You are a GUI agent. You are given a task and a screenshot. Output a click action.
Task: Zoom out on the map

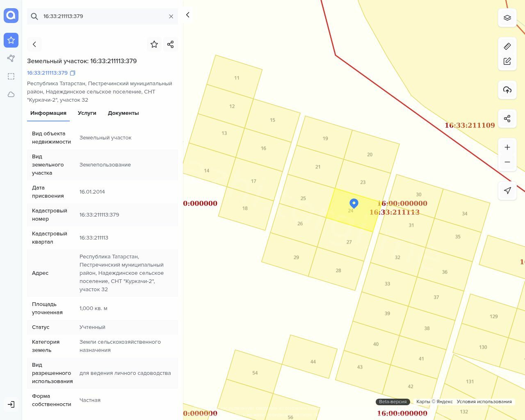[507, 162]
